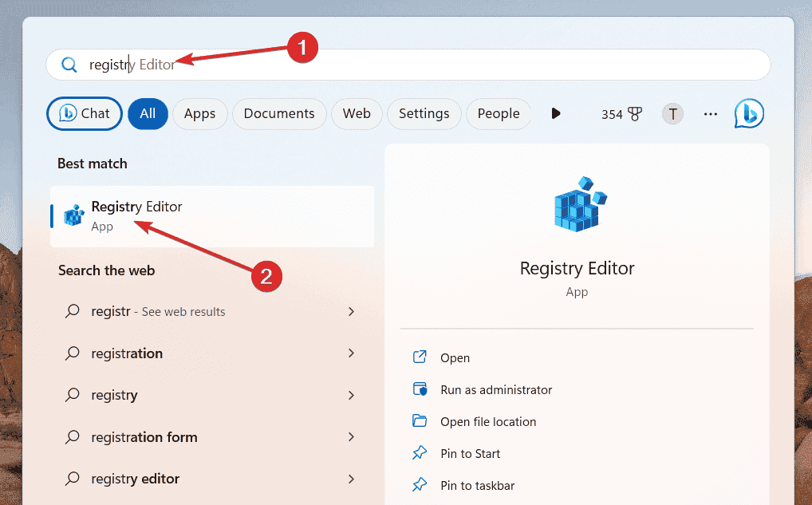Select the Run as administrator shield icon
Viewport: 812px width, 505px height.
(x=420, y=389)
